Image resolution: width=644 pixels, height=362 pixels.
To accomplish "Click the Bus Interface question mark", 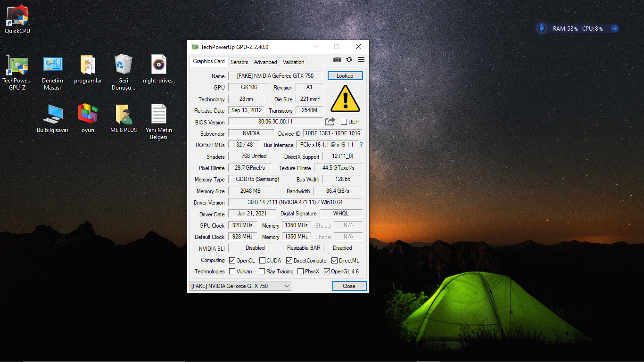I will point(361,145).
